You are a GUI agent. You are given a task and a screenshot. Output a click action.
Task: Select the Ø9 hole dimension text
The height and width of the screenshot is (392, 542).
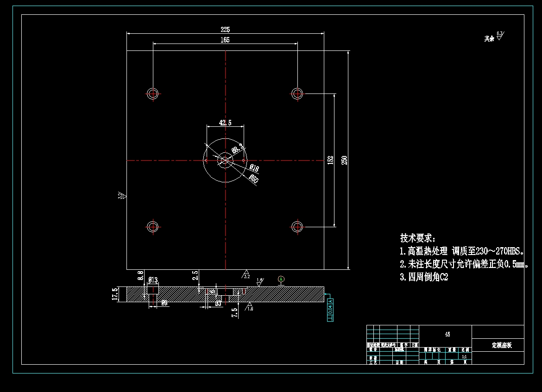pyautogui.click(x=164, y=303)
